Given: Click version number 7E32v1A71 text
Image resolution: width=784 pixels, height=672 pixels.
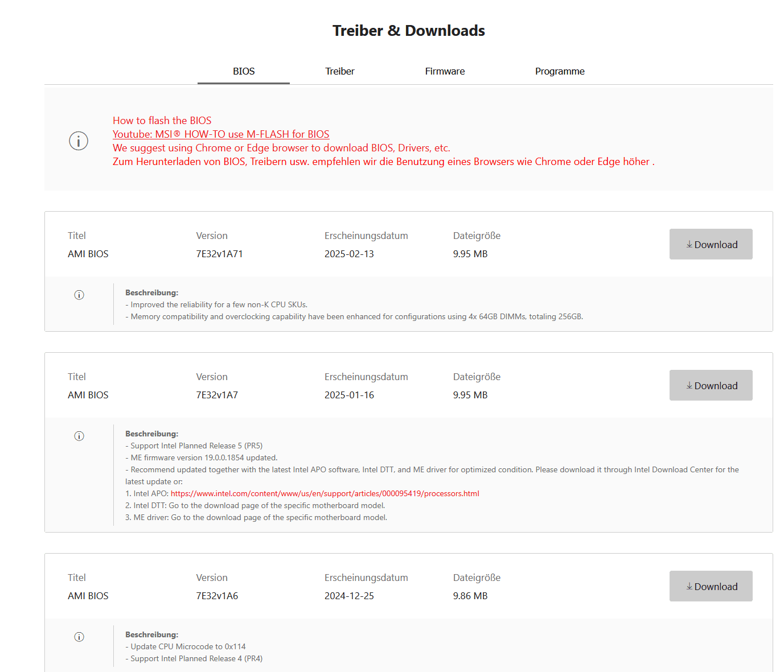Looking at the screenshot, I should click(219, 254).
